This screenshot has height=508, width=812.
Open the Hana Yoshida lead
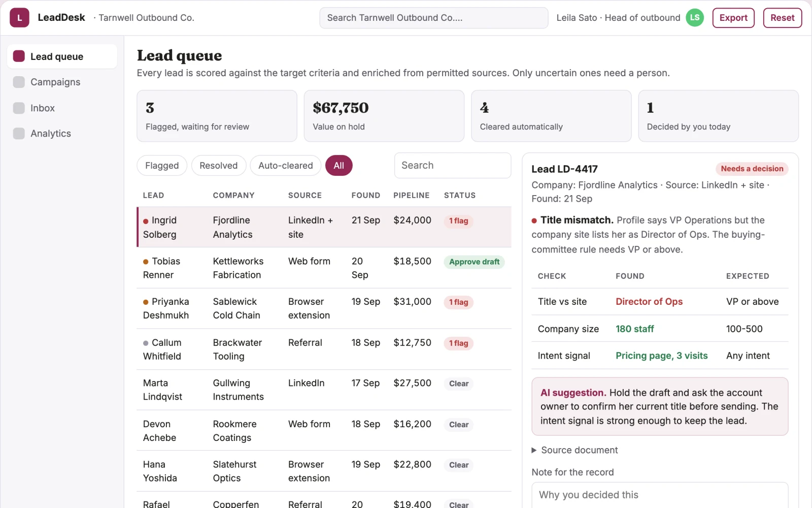coord(324,471)
